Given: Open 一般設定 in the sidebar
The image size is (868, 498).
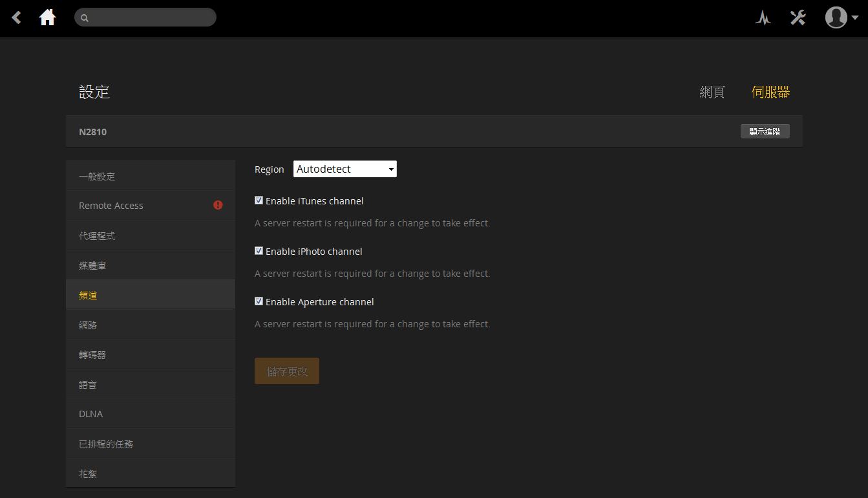Looking at the screenshot, I should point(151,176).
